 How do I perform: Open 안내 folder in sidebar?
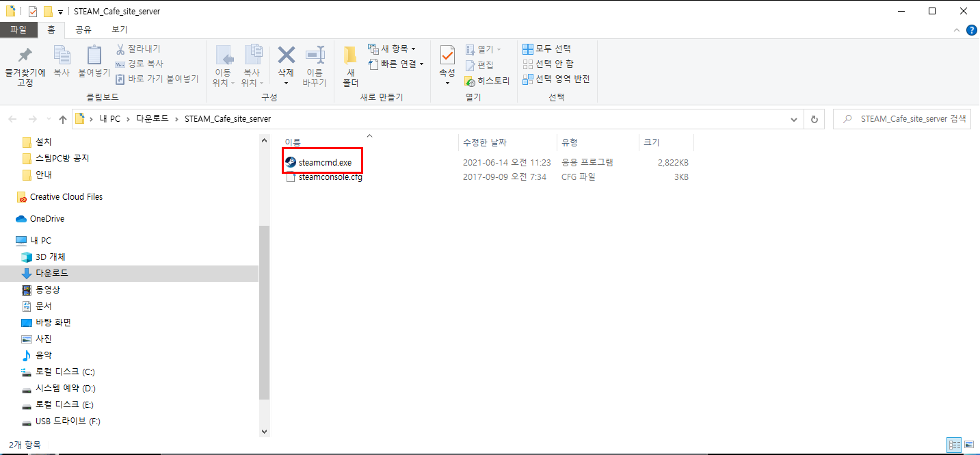tap(37, 174)
